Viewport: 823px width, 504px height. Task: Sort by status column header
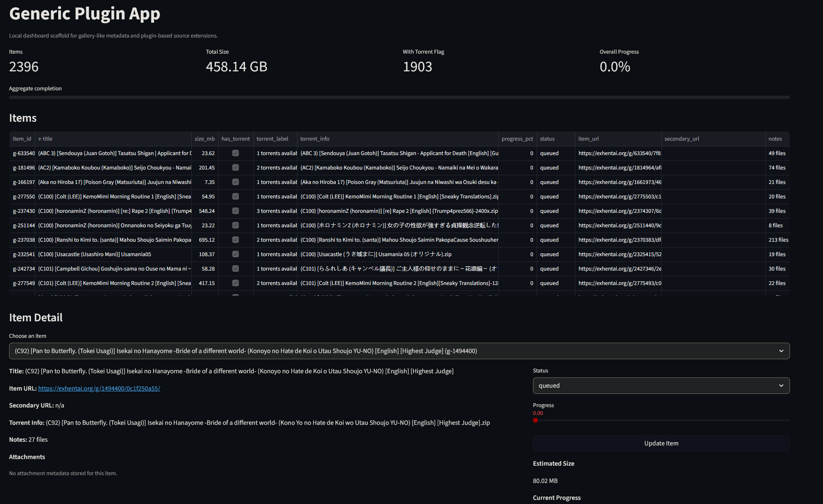pos(547,139)
